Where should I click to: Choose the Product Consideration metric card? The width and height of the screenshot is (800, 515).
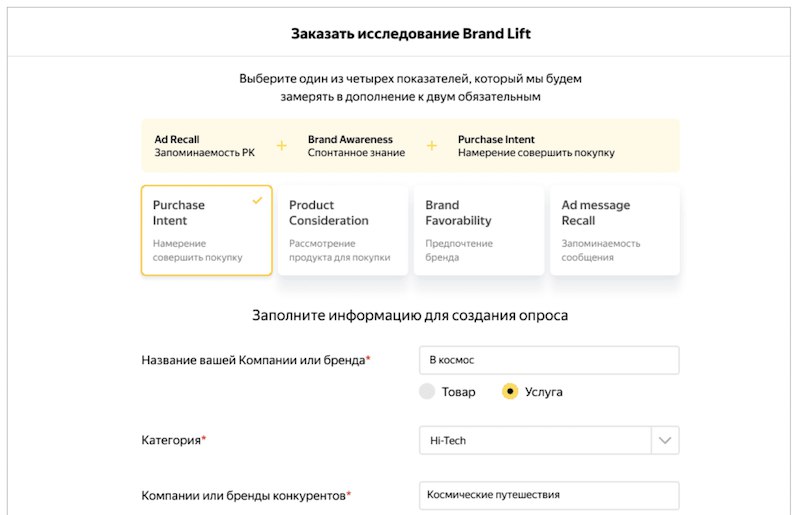pos(342,230)
